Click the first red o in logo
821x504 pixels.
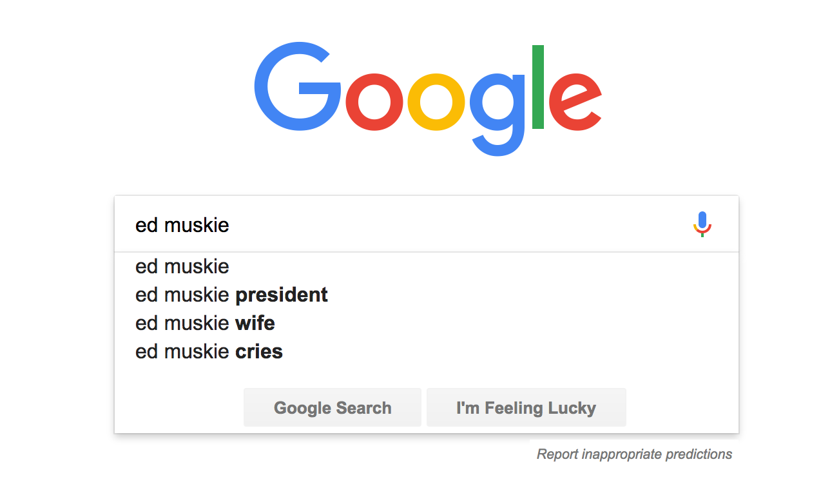pos(374,102)
